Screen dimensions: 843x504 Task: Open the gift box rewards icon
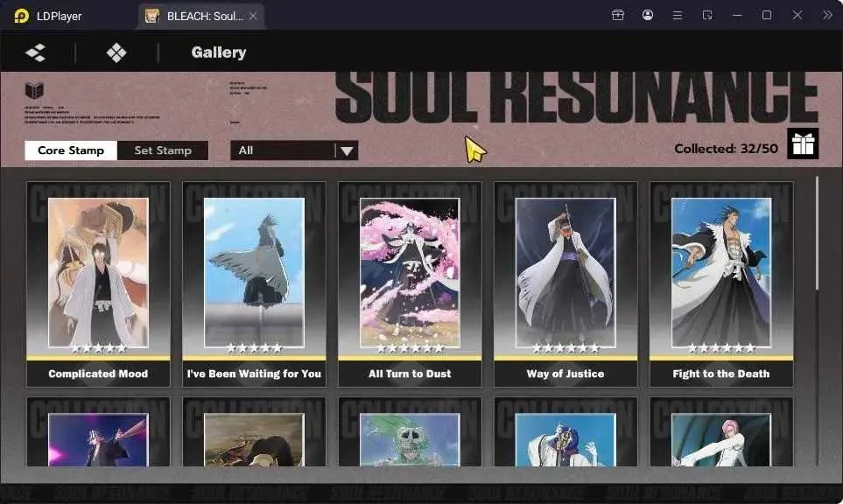coord(803,143)
